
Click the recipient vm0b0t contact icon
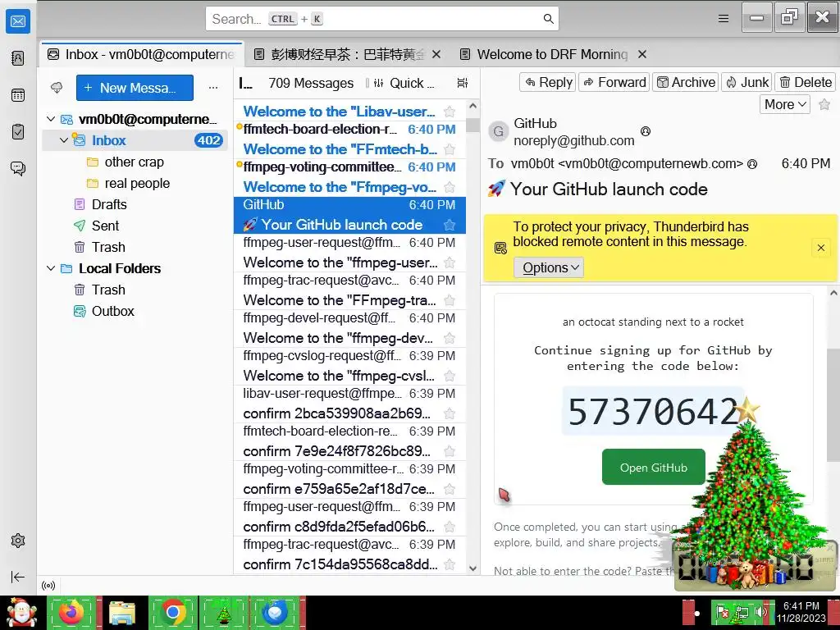pyautogui.click(x=752, y=164)
